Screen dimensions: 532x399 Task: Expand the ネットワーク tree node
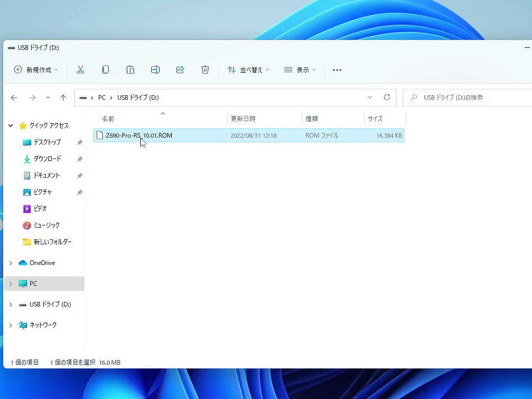pos(11,325)
